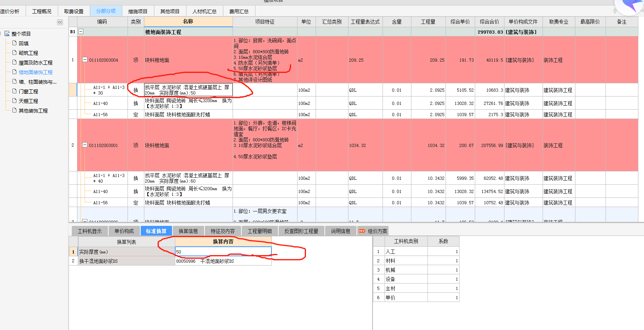644x330 pixels.
Task: Click document icon beside 其他装饰工程
Action: pos(14,110)
